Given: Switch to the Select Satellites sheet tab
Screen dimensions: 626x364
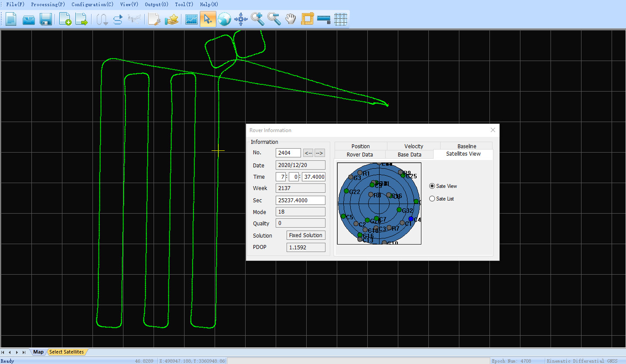Looking at the screenshot, I should coord(66,352).
